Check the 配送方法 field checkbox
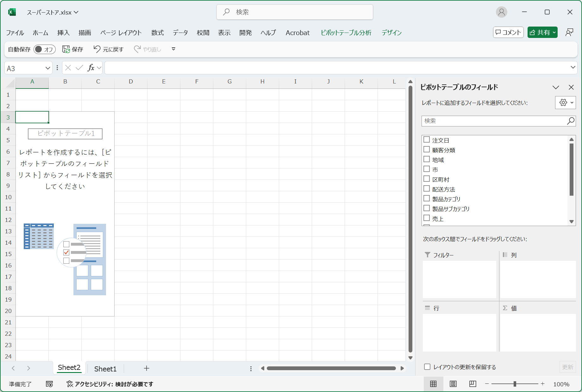Screen dimensions: 582x392 (427, 188)
